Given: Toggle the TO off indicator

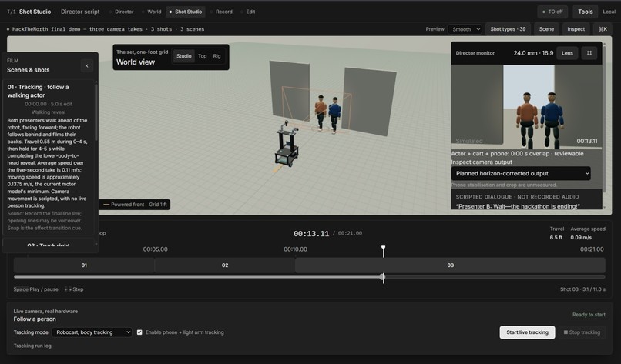Looking at the screenshot, I should coord(552,12).
